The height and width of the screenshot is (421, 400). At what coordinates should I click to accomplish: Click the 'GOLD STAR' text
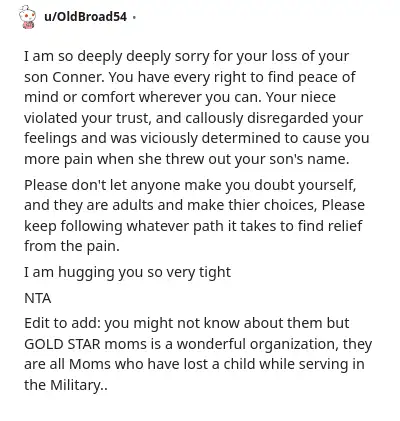coord(62,344)
